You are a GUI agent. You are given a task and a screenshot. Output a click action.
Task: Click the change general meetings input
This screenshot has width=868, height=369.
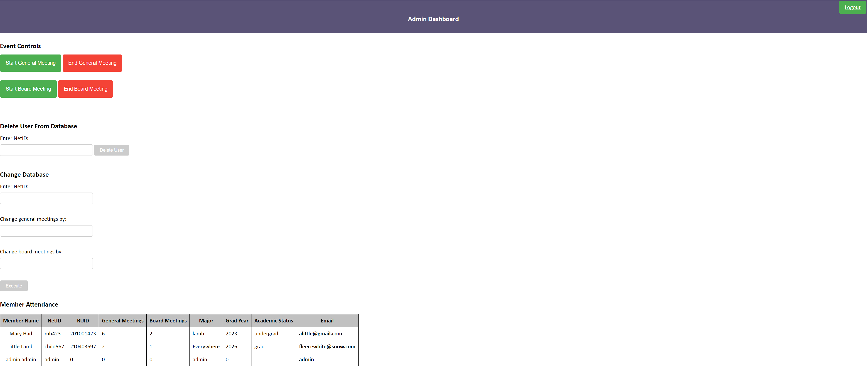point(47,231)
